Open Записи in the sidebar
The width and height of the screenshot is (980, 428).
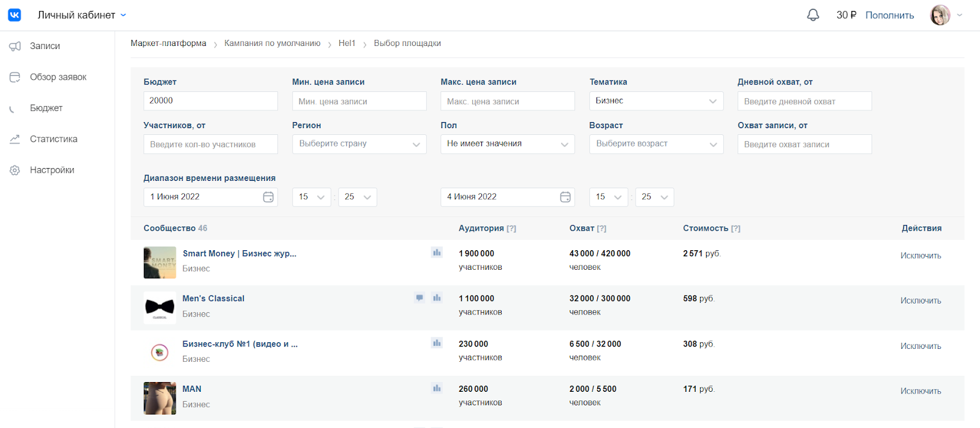coord(45,46)
